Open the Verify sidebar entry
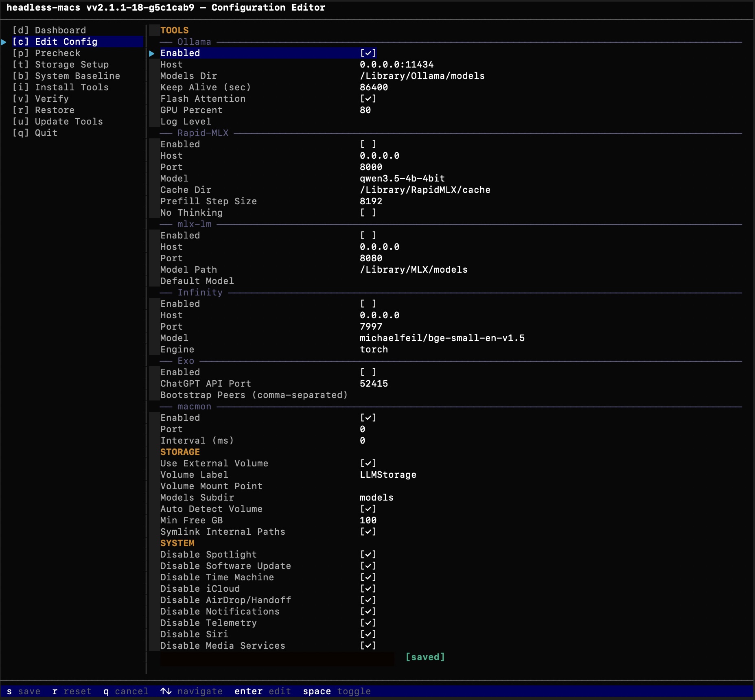Image resolution: width=755 pixels, height=700 pixels. tap(41, 98)
